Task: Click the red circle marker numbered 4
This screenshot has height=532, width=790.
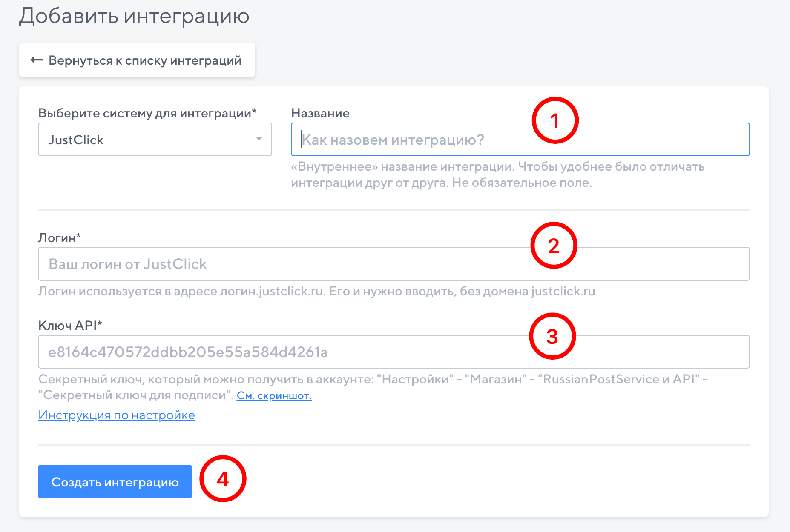Action: coord(223,479)
